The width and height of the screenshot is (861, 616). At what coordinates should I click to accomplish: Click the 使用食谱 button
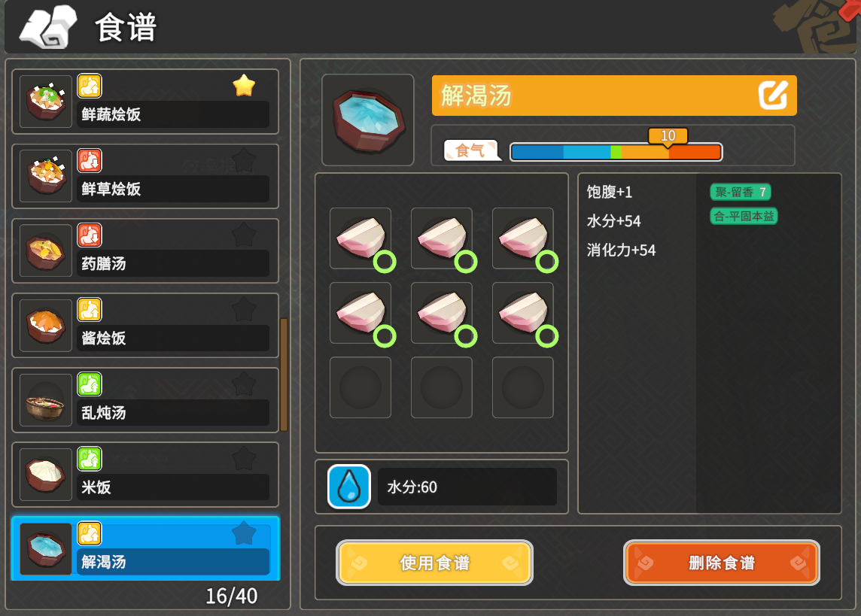click(434, 563)
